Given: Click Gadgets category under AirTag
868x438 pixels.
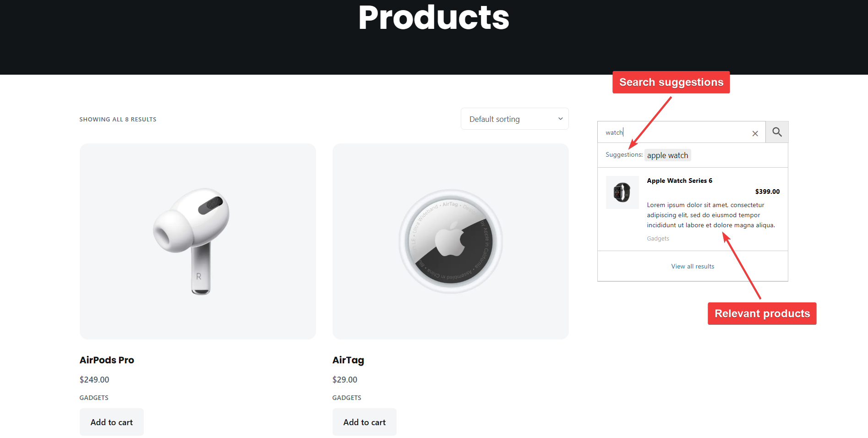Looking at the screenshot, I should coord(347,398).
